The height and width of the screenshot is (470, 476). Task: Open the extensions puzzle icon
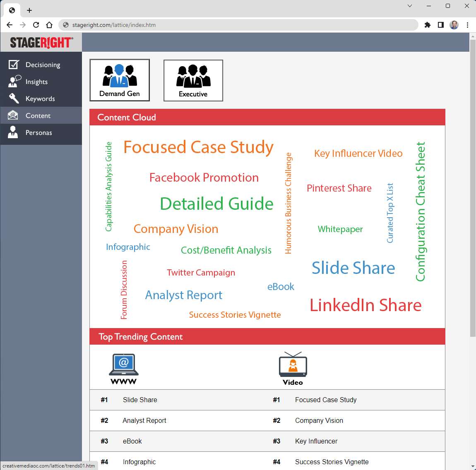pyautogui.click(x=428, y=25)
